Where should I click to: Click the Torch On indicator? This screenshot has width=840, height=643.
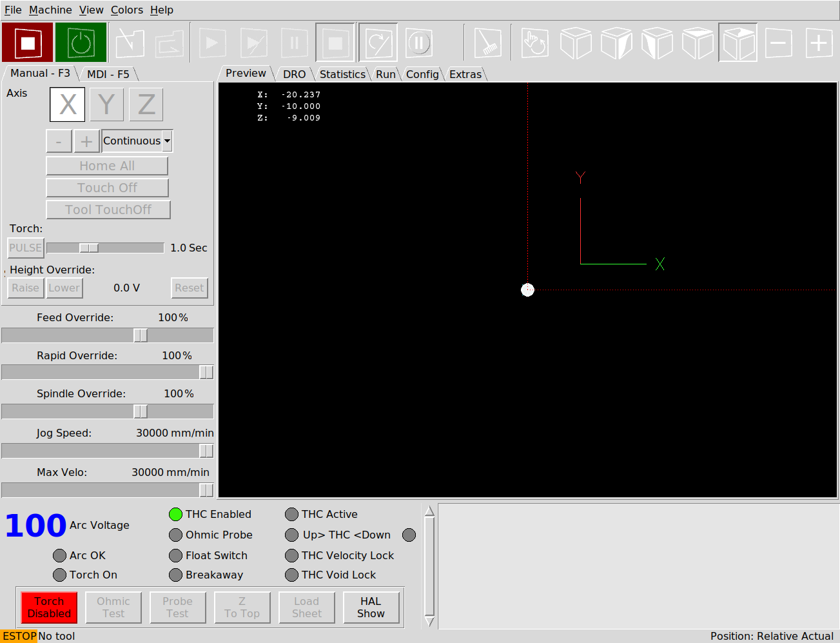pos(59,575)
